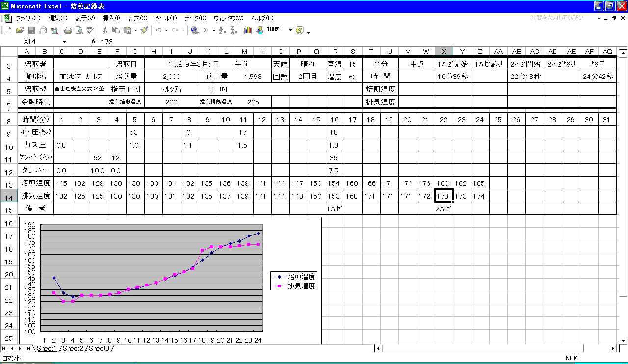Open the データ(D) menu
Image resolution: width=628 pixels, height=364 pixels.
click(195, 18)
